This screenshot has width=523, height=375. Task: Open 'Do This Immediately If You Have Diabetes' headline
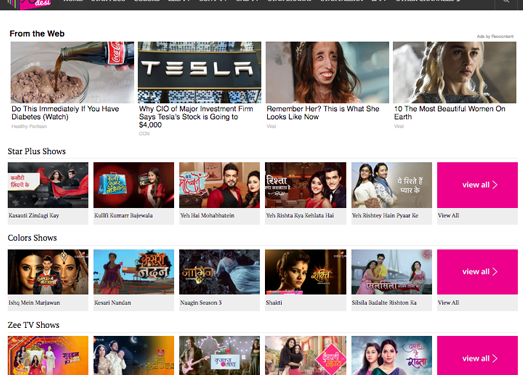pyautogui.click(x=65, y=113)
